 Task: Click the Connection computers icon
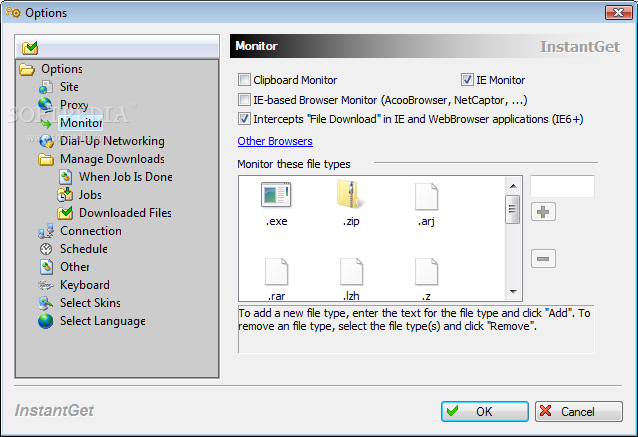(46, 231)
